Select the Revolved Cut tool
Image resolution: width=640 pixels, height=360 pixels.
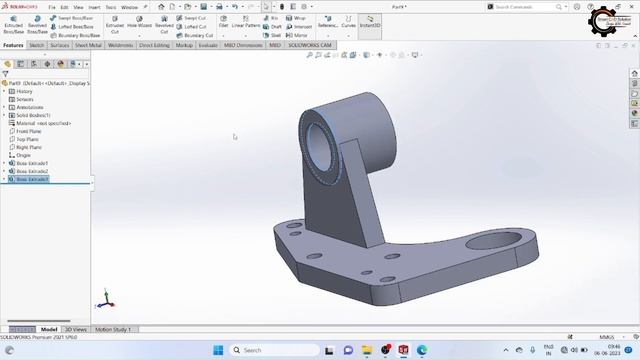164,25
